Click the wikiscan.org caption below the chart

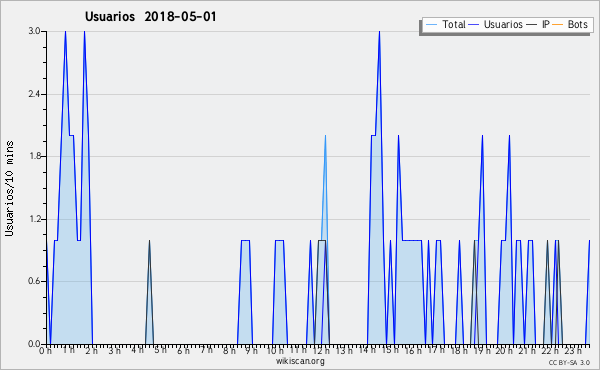pos(300,361)
